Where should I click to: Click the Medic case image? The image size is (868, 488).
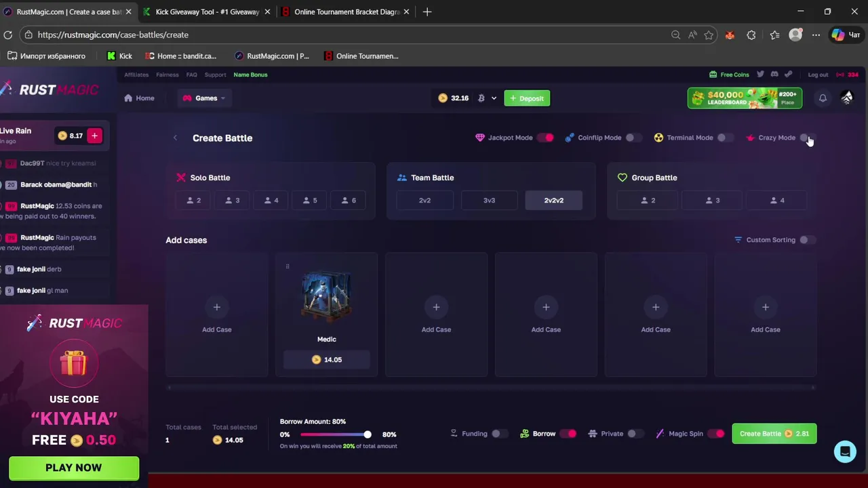[x=327, y=297]
